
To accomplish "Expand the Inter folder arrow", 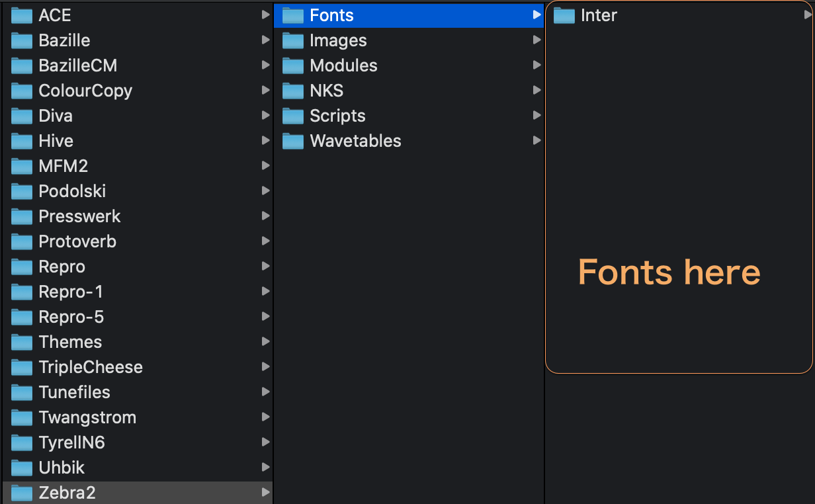I will point(808,15).
